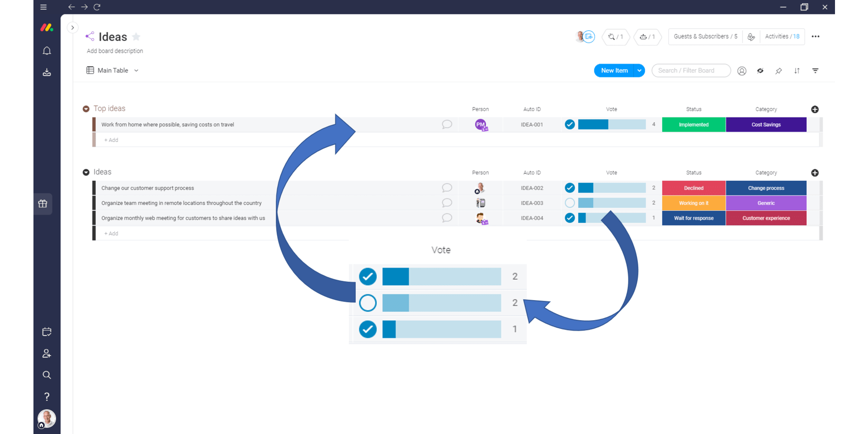868x434 pixels.
Task: Open conversation for monthly web meeting item
Action: click(447, 218)
